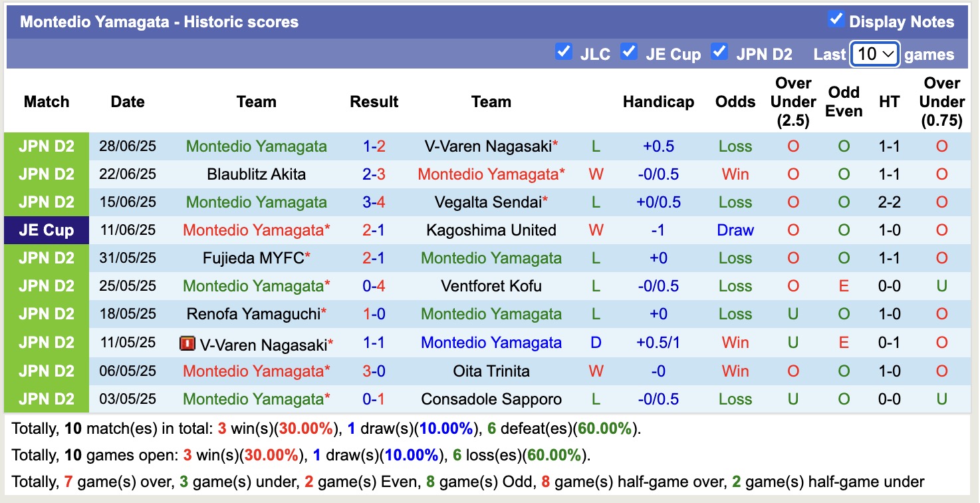Disable the JE Cup filter checkbox
The width and height of the screenshot is (980, 503).
click(629, 51)
